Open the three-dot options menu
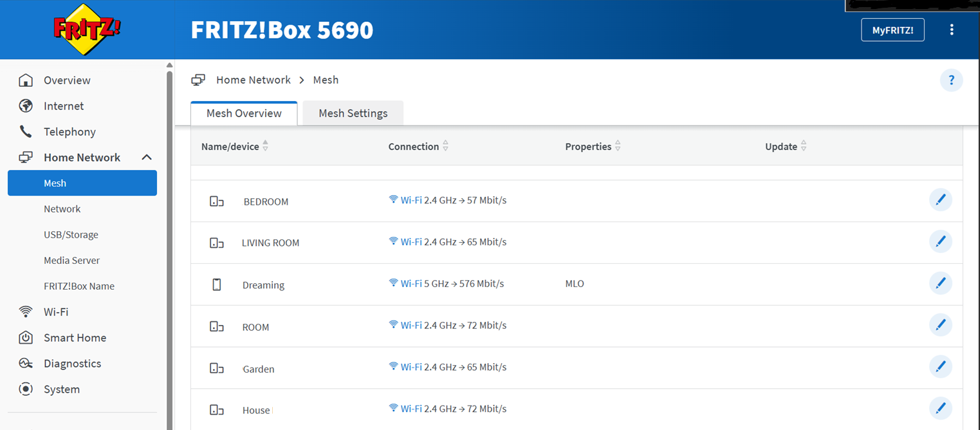Image resolution: width=980 pixels, height=430 pixels. (x=952, y=30)
